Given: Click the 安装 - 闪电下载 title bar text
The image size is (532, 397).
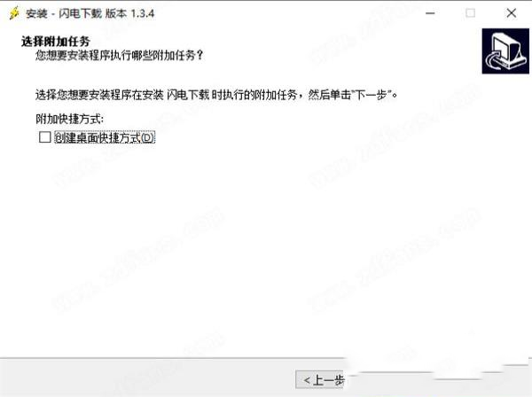Looking at the screenshot, I should coord(64,13).
